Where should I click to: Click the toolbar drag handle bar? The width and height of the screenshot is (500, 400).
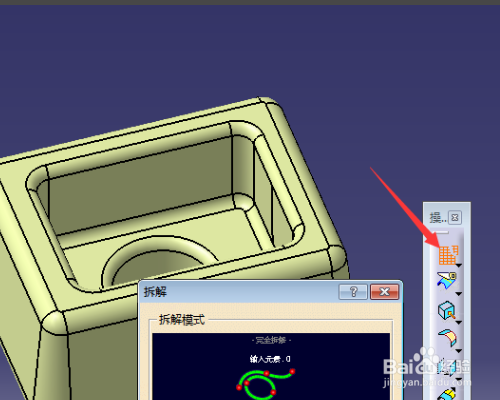coord(440,232)
